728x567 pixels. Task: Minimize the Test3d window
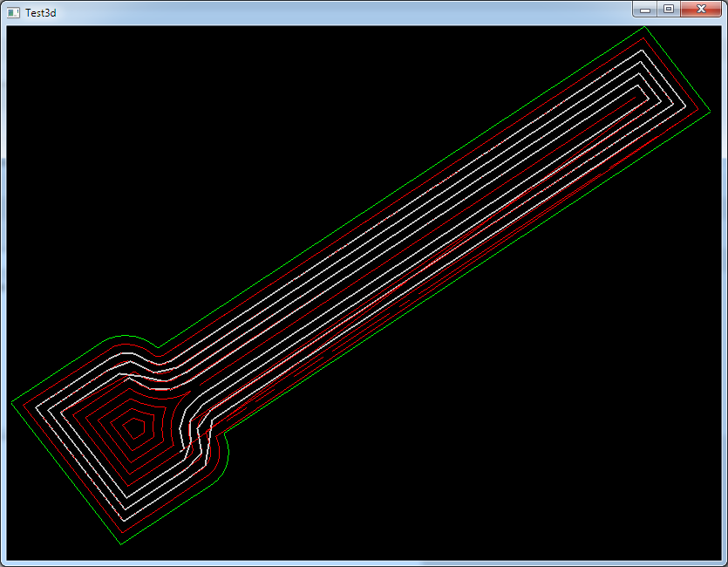point(645,10)
